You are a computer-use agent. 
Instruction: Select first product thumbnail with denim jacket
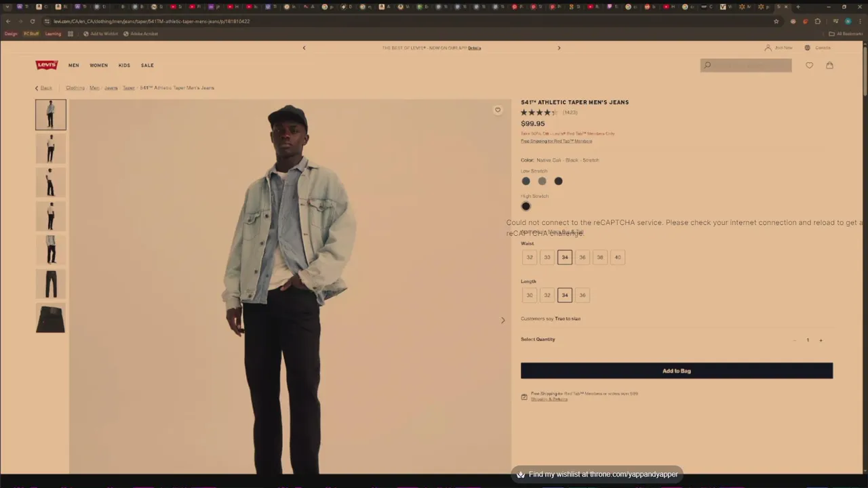coord(51,115)
